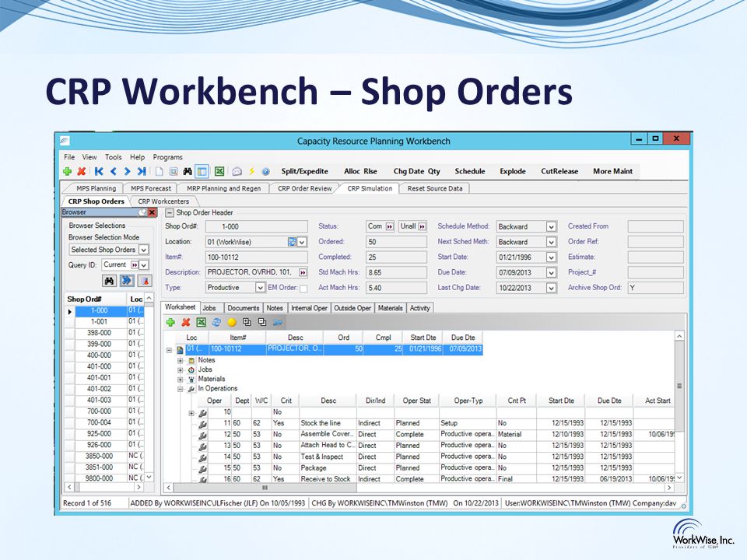Viewport: 747px width, 560px height.
Task: Open the Next Sched Meth dropdown
Action: click(551, 242)
